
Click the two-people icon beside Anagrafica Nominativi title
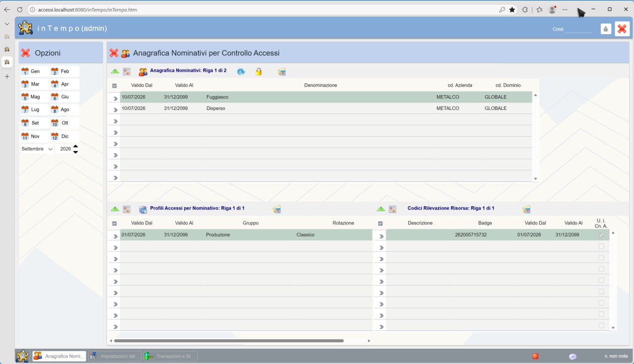point(143,72)
